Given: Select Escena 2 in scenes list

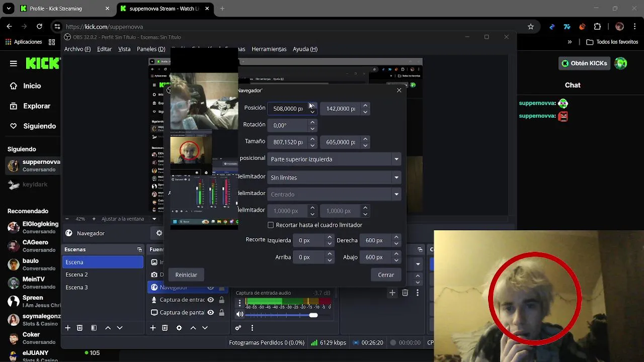Looking at the screenshot, I should coord(103,275).
